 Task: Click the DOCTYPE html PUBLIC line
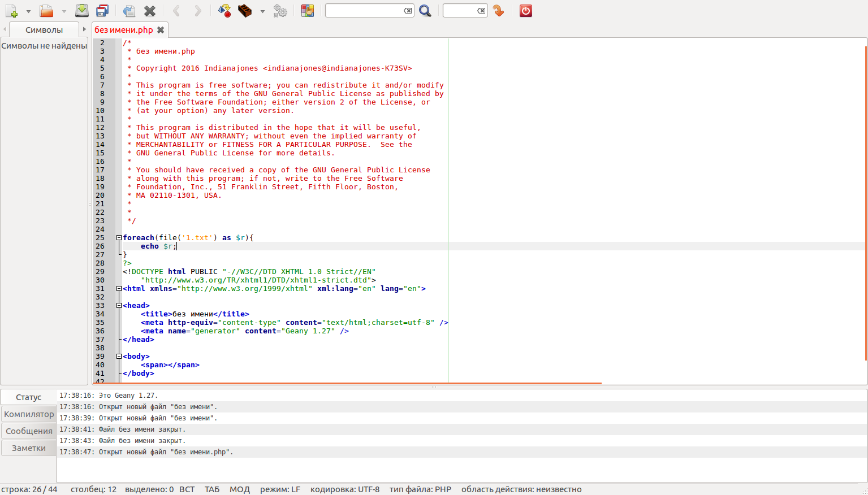(x=249, y=272)
